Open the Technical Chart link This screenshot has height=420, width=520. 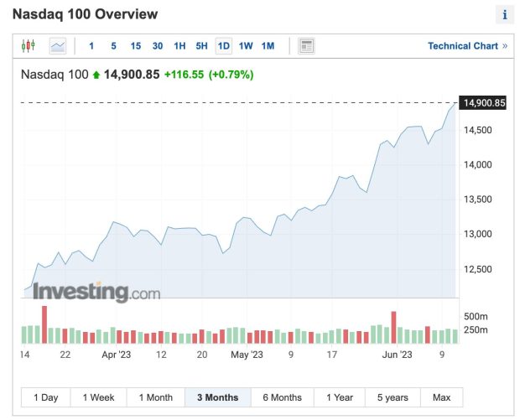point(468,46)
